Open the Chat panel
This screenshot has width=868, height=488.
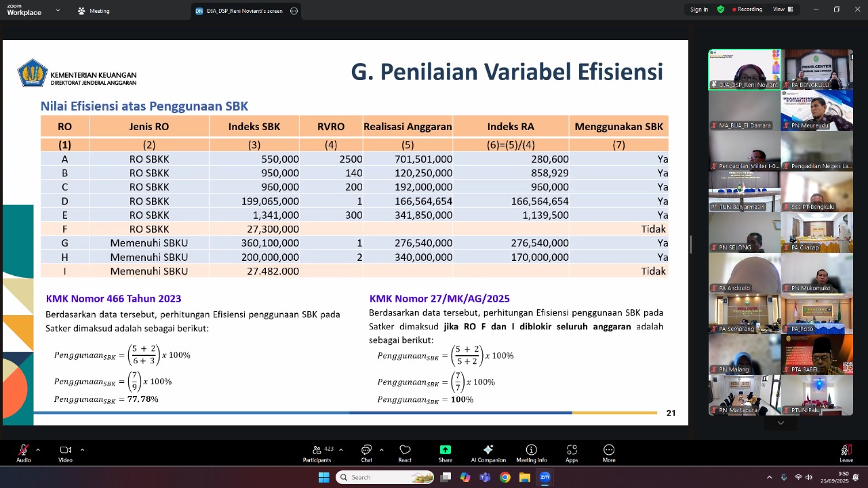click(x=366, y=452)
